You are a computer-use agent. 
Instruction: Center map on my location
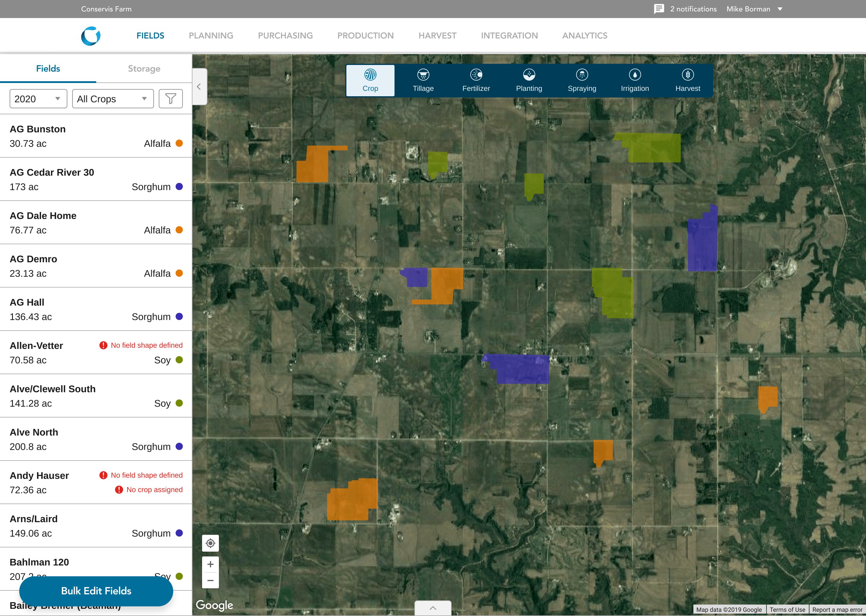click(210, 543)
